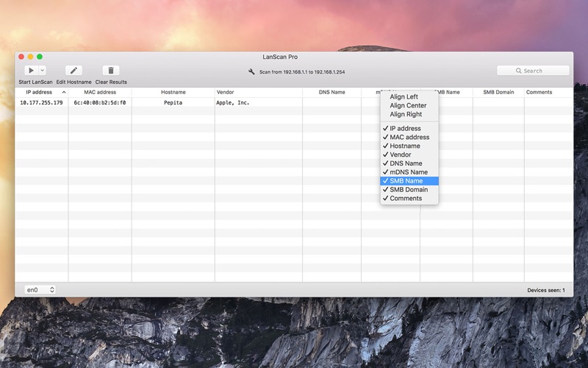Toggle the Vendor column visibility checkmark
The width and height of the screenshot is (588, 368).
pos(400,155)
